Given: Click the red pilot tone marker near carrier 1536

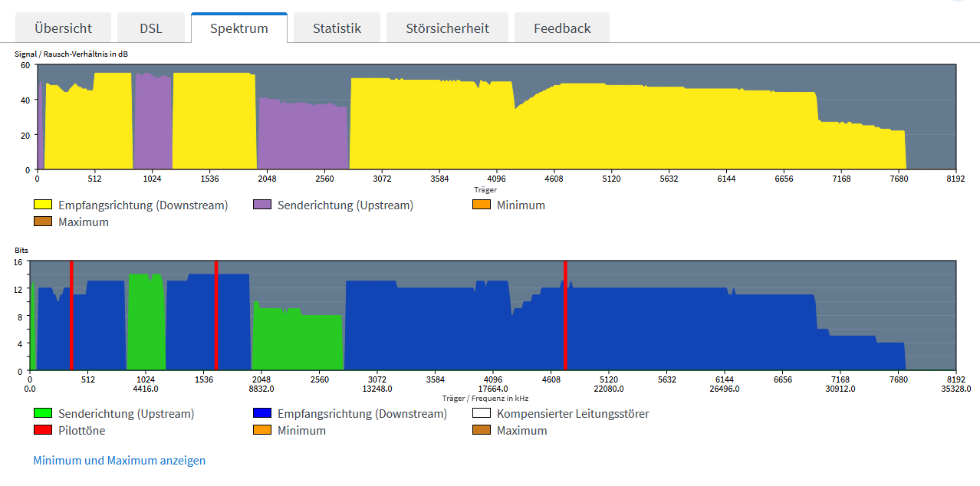Looking at the screenshot, I should point(216,316).
